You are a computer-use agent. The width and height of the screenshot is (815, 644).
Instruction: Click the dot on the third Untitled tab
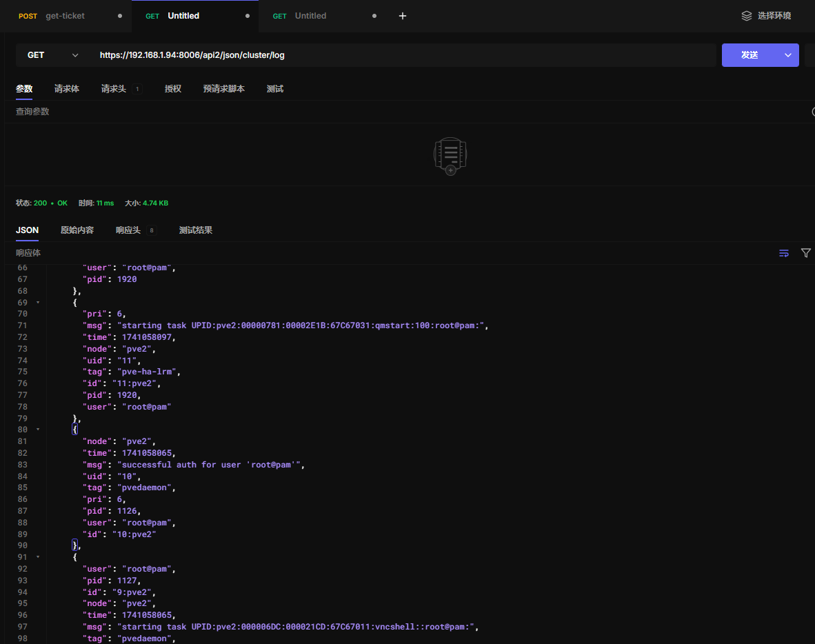[374, 16]
